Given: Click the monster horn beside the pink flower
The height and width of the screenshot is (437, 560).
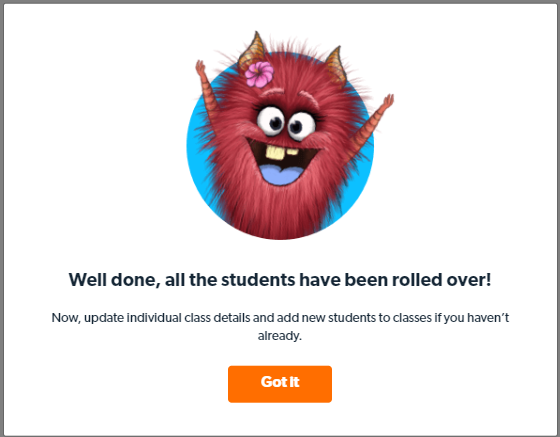Looking at the screenshot, I should click(253, 50).
